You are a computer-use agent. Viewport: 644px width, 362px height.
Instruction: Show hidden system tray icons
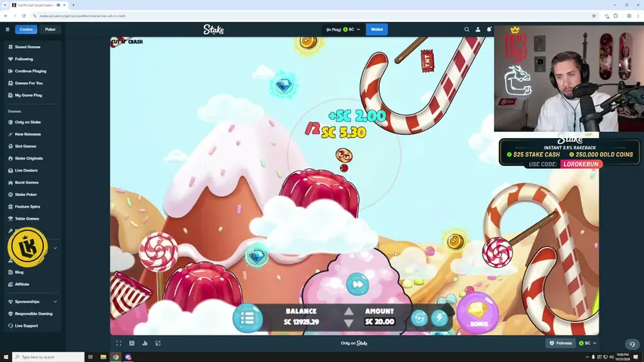587,357
